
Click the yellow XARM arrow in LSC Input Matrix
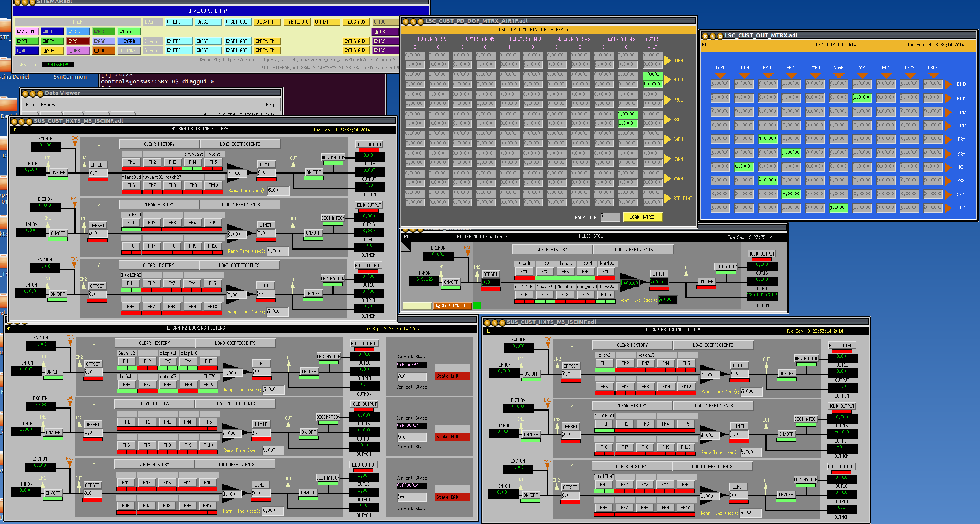pyautogui.click(x=668, y=159)
